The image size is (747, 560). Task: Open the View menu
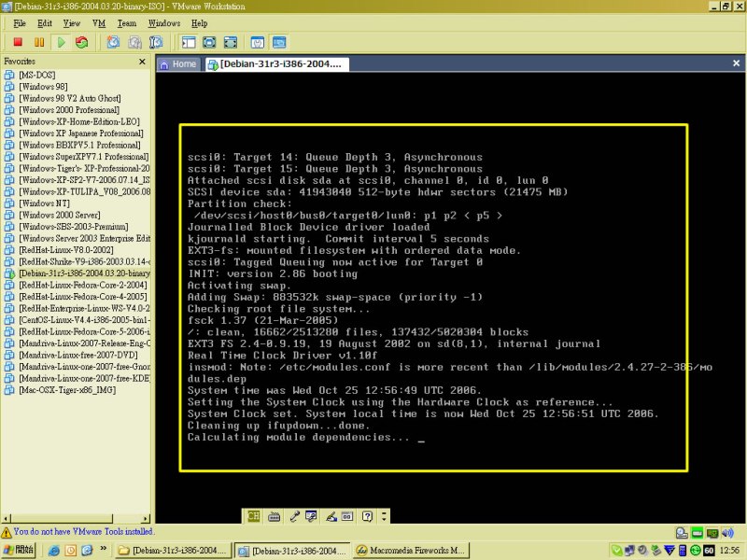point(72,23)
